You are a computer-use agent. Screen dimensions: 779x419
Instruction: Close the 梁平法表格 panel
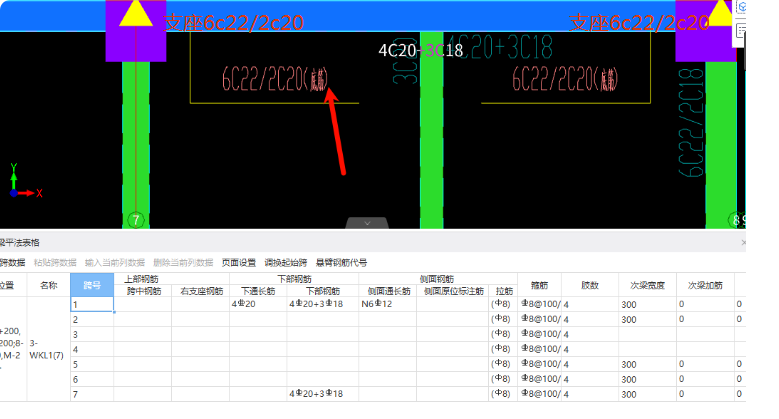743,243
